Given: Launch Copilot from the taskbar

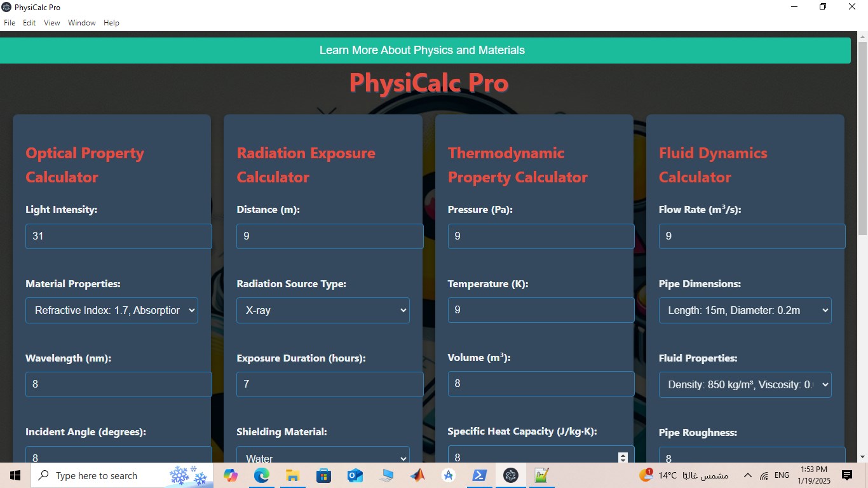Looking at the screenshot, I should 231,475.
